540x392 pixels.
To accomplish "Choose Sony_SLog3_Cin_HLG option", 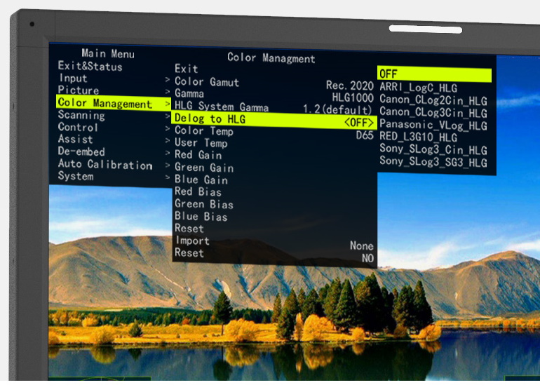I will 433,149.
